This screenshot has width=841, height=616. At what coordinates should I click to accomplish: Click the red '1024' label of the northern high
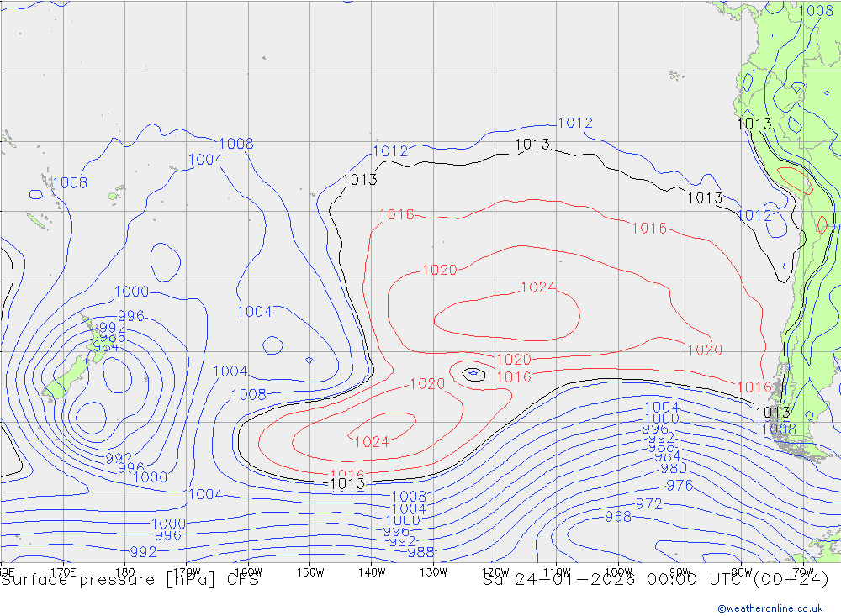(538, 287)
